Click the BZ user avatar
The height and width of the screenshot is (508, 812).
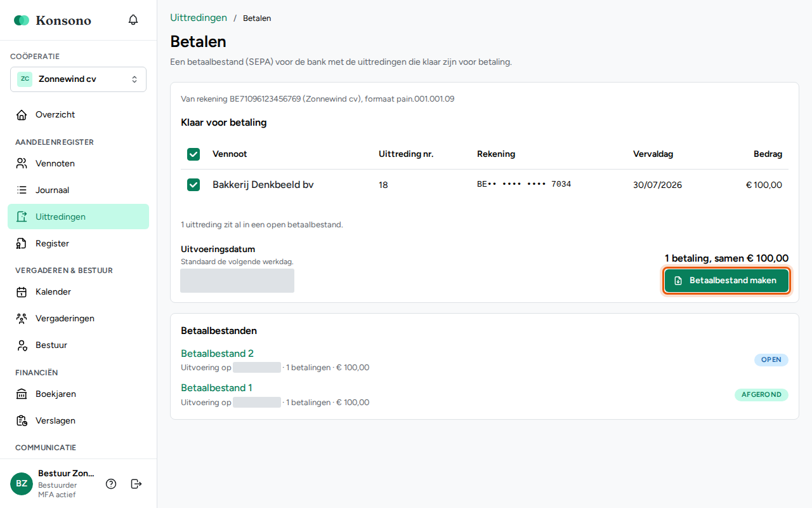click(22, 484)
